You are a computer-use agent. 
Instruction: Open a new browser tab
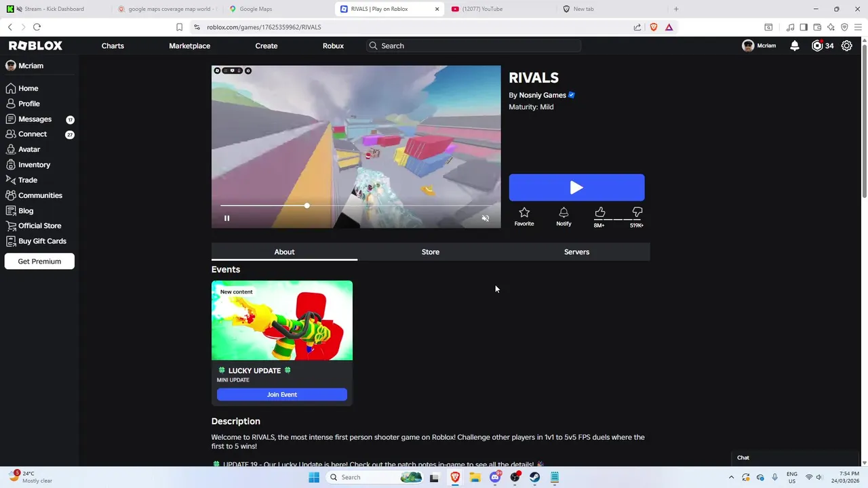(676, 9)
